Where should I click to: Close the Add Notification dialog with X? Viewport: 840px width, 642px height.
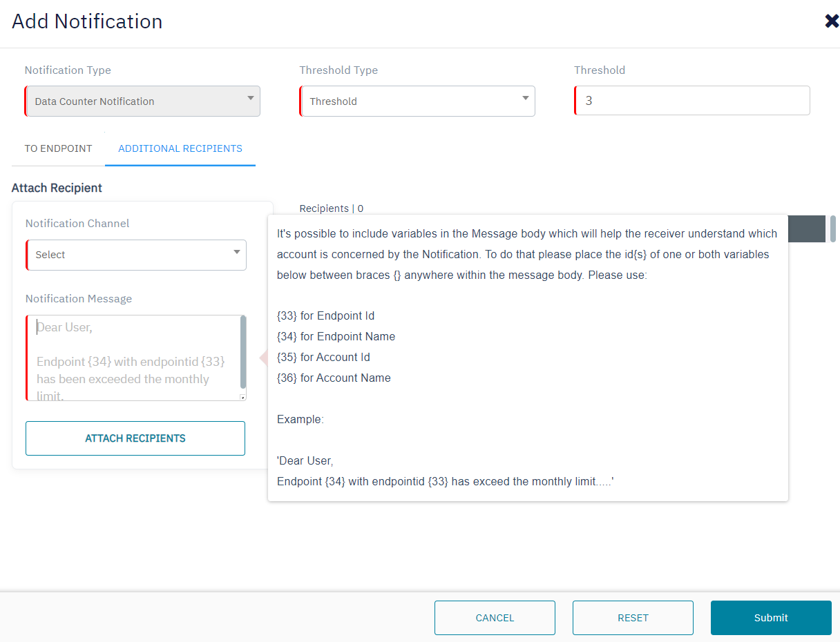coord(832,21)
